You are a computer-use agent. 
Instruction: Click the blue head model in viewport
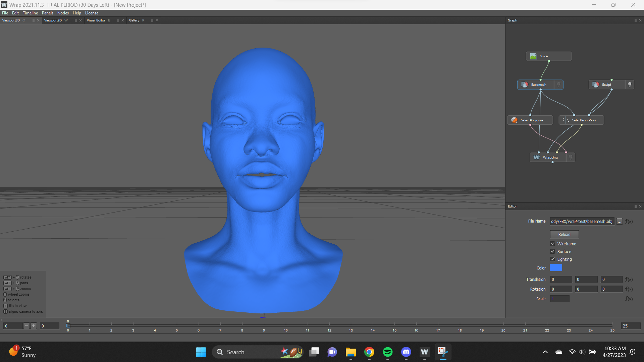tap(263, 181)
